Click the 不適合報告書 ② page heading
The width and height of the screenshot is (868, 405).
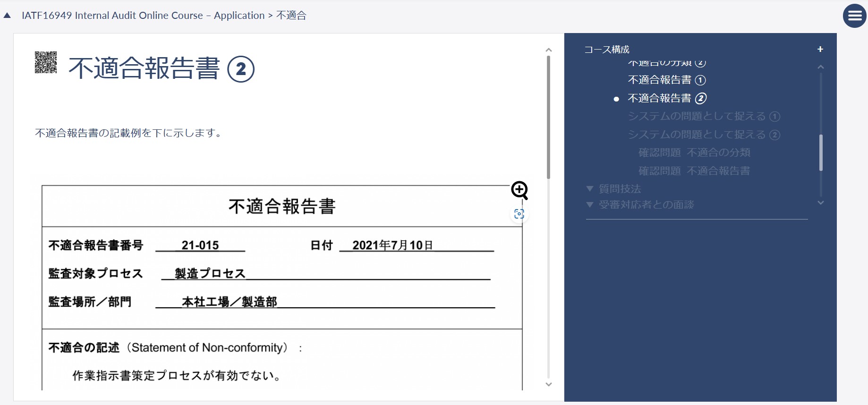coord(162,68)
